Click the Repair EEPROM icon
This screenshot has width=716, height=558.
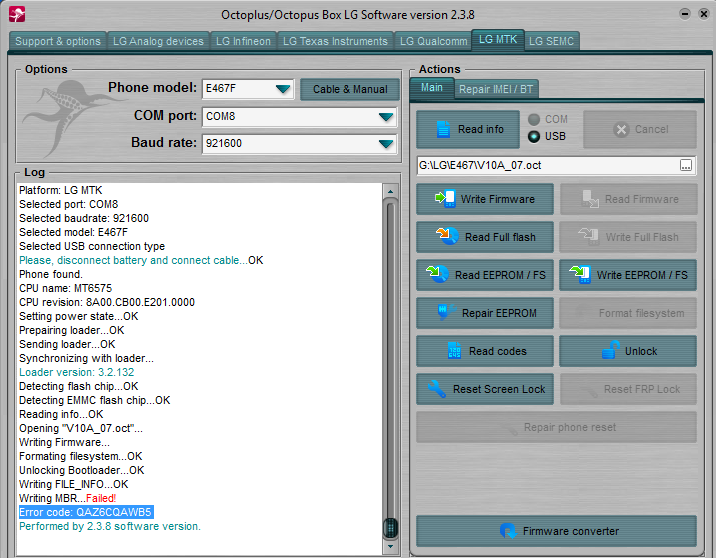[x=446, y=312]
